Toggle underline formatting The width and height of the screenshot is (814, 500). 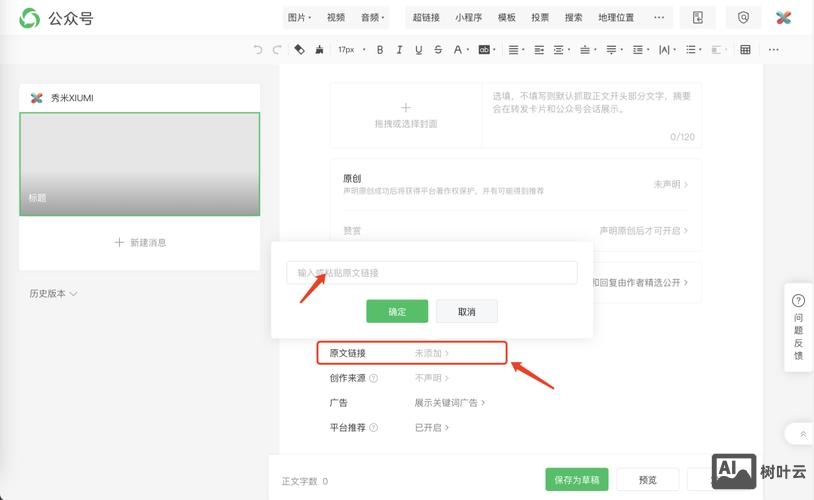pyautogui.click(x=418, y=50)
